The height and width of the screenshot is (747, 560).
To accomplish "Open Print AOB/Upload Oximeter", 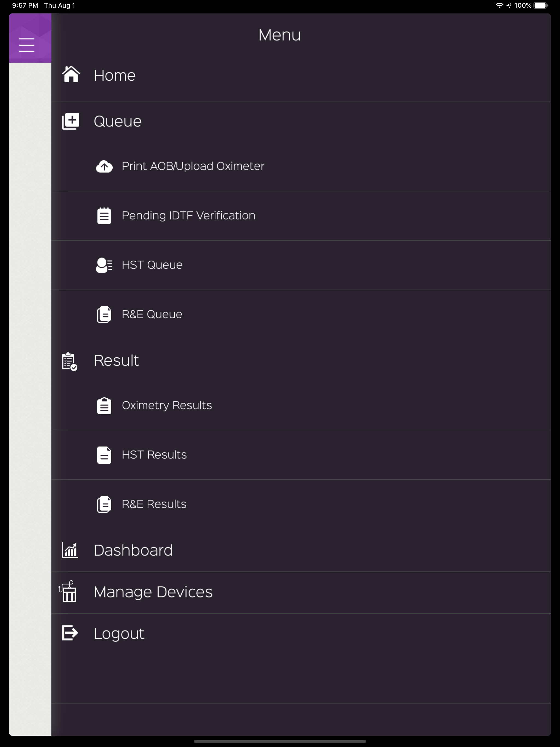I will pos(301,167).
